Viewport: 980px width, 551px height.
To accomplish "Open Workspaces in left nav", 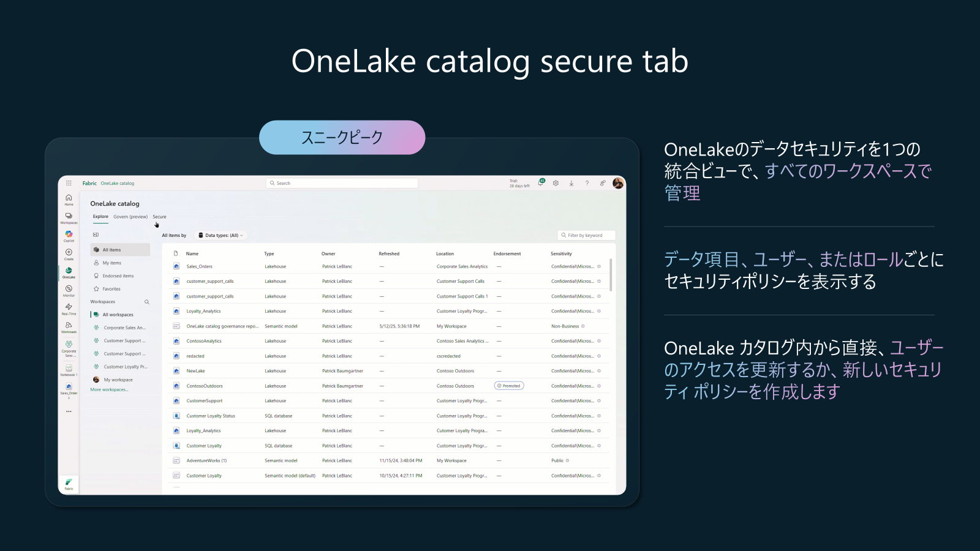I will [x=69, y=218].
